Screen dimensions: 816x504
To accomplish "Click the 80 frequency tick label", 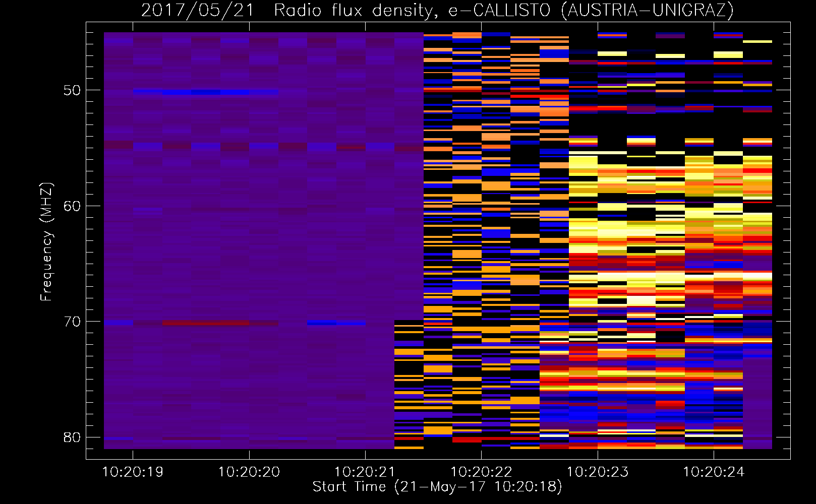I will pos(72,437).
